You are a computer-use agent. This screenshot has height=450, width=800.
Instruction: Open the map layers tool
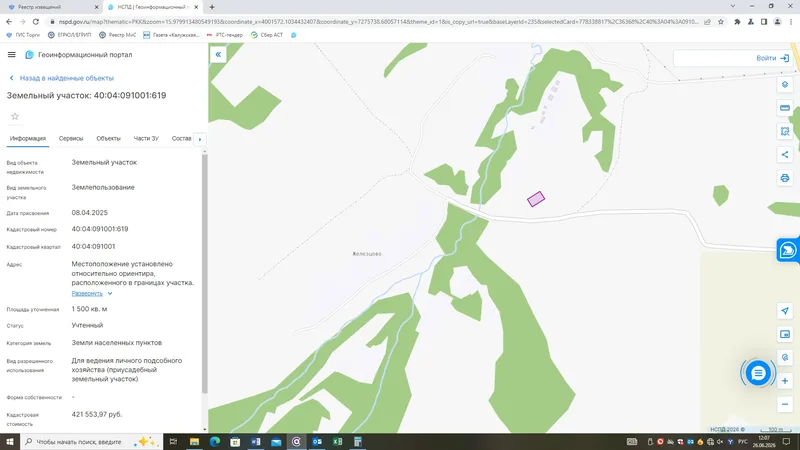pos(785,85)
